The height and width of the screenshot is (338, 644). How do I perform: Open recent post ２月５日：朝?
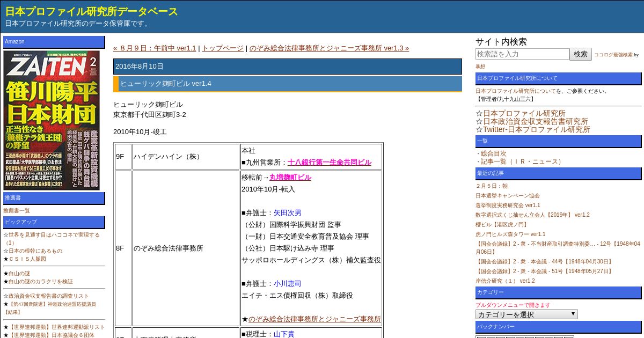(x=491, y=186)
